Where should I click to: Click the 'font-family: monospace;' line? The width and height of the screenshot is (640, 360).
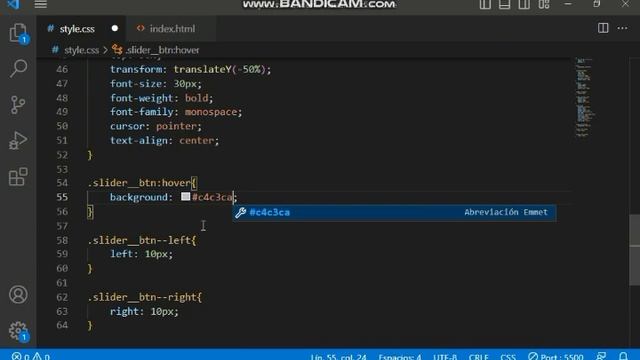point(176,112)
